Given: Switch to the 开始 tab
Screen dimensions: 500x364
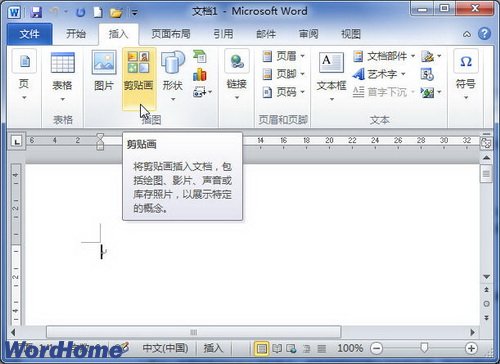Looking at the screenshot, I should (76, 34).
